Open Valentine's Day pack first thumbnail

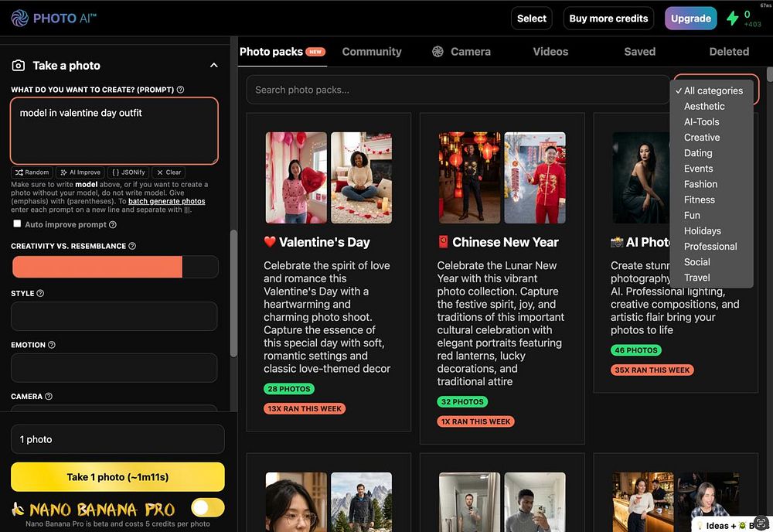pyautogui.click(x=296, y=178)
